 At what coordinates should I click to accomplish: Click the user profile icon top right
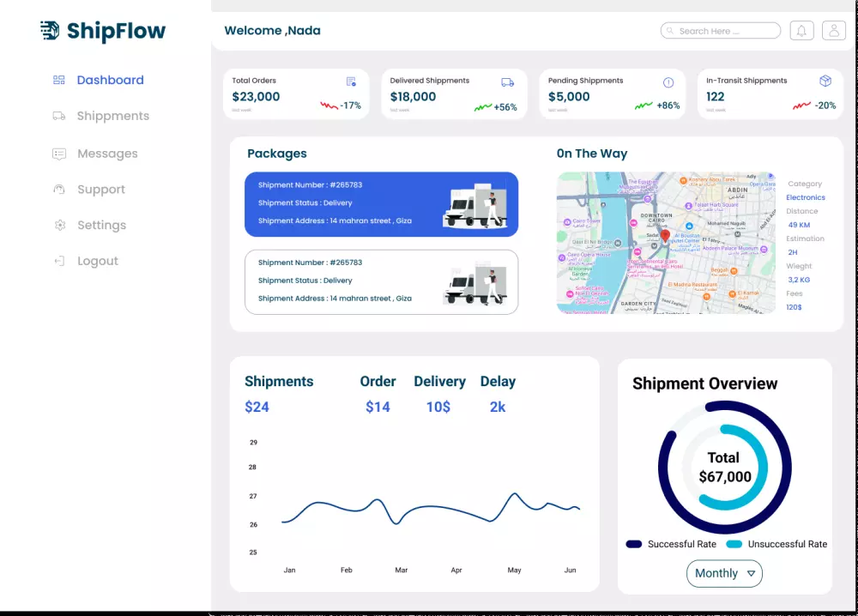[833, 30]
